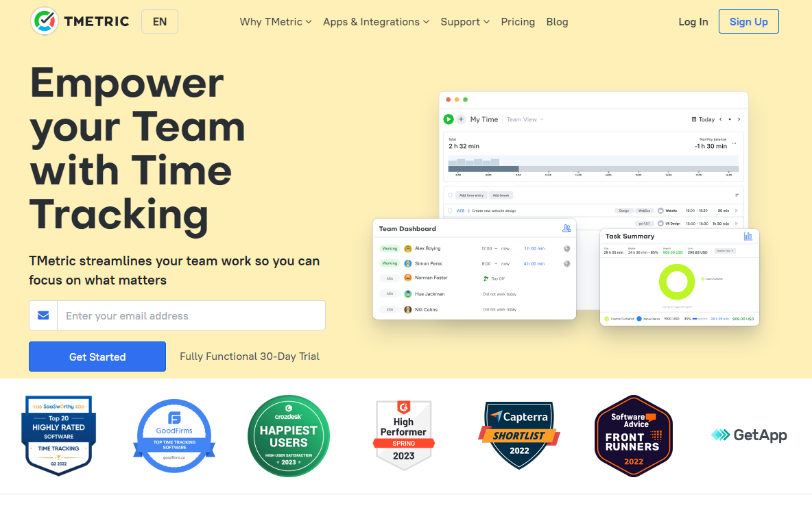
Task: Click the next day arrow near Today
Action: [739, 119]
